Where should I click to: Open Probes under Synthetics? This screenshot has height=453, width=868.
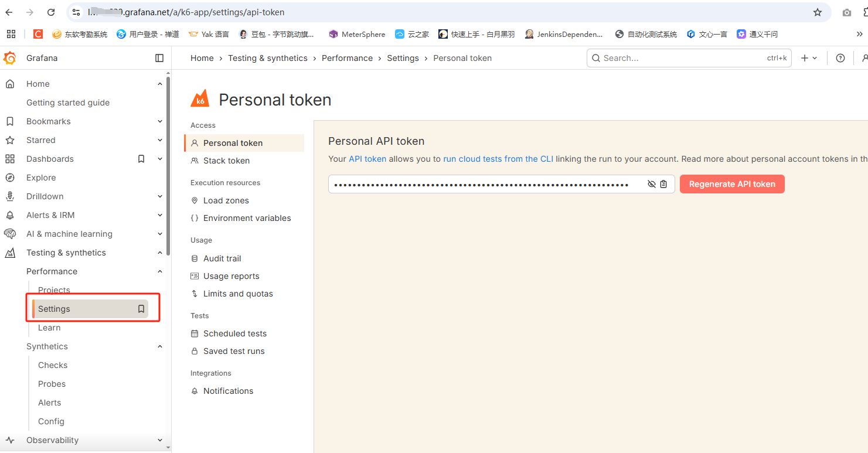[x=52, y=384]
